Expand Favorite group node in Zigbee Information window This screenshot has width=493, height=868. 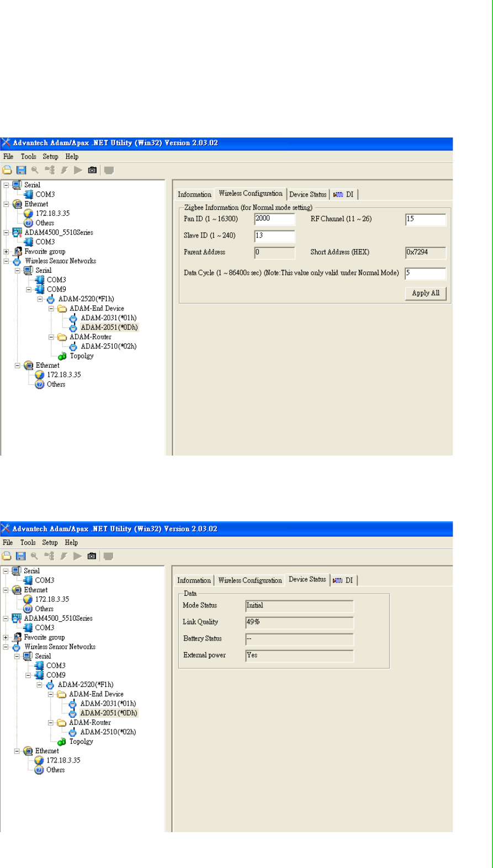coord(6,251)
